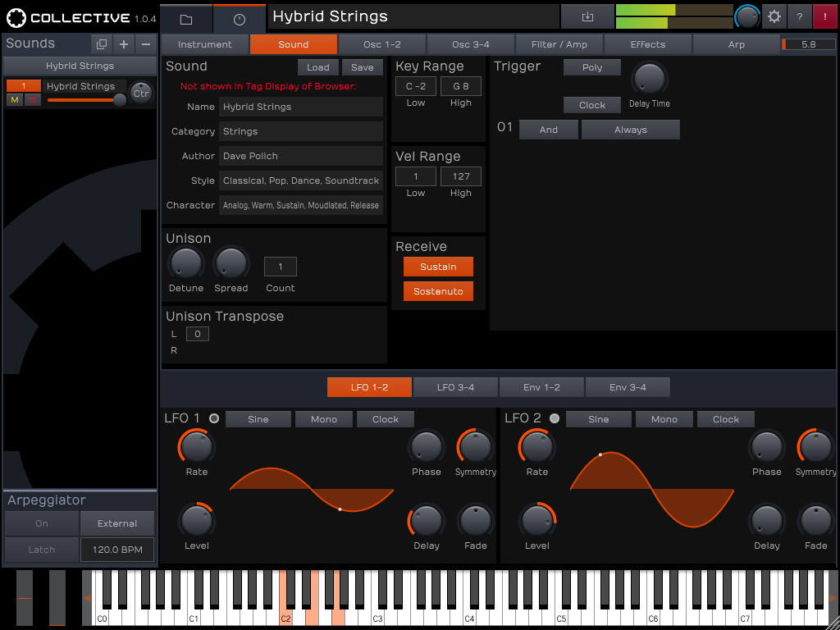Screen dimensions: 840x630
Task: Click the LFO 2 Level knob
Action: [x=536, y=521]
